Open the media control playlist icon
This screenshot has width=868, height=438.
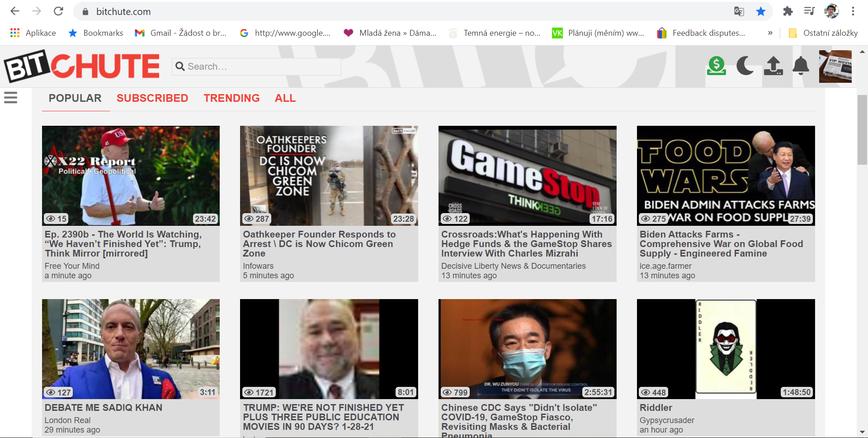tap(809, 11)
